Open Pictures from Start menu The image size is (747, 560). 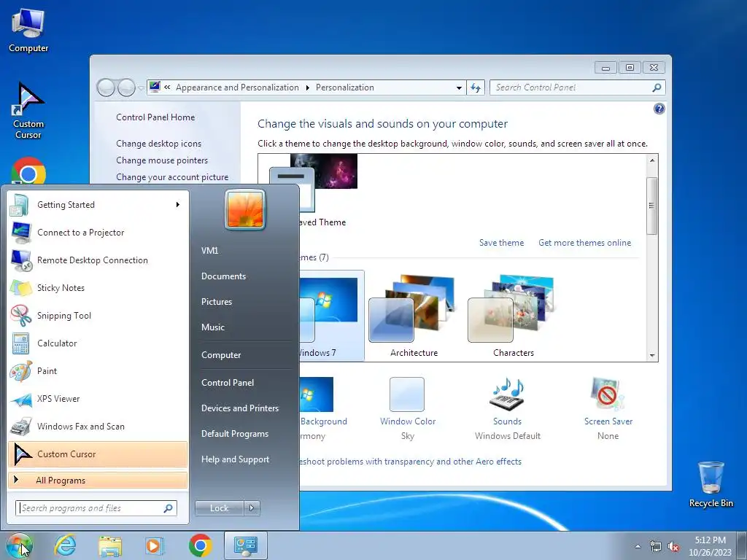(x=216, y=301)
